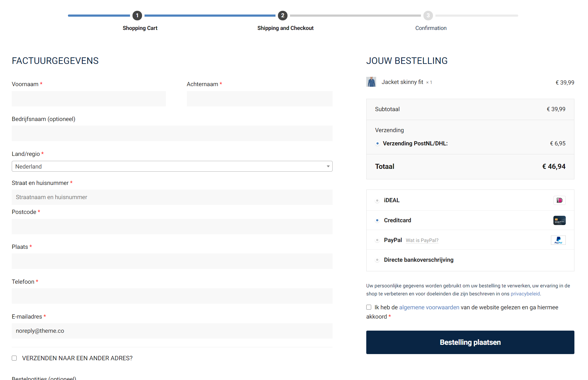Screen dimensions: 588x380
Task: Open the algemene voorwaarden link
Action: point(429,307)
